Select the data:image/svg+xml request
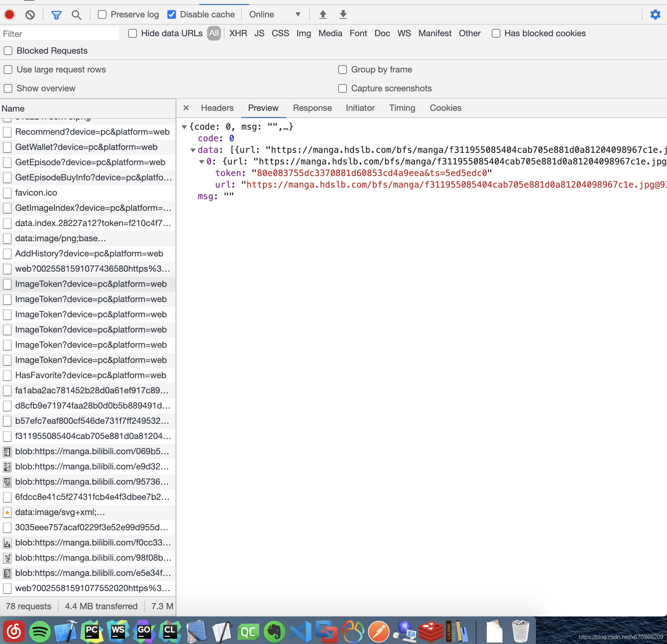This screenshot has height=644, width=667. click(88, 512)
